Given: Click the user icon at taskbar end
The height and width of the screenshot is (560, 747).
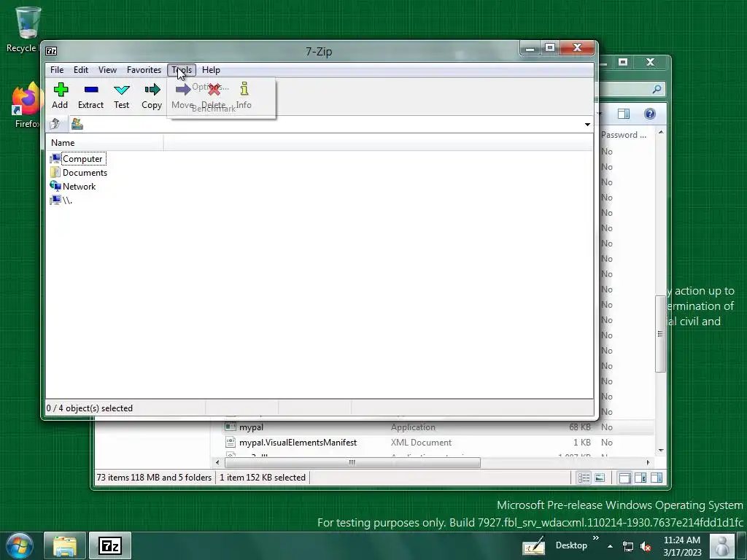Looking at the screenshot, I should click(723, 545).
